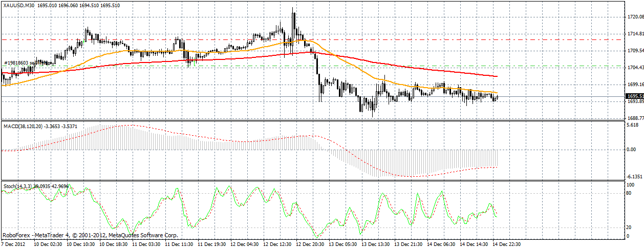Click the 1693.89 price axis label
The image size is (644, 248).
pyautogui.click(x=635, y=101)
